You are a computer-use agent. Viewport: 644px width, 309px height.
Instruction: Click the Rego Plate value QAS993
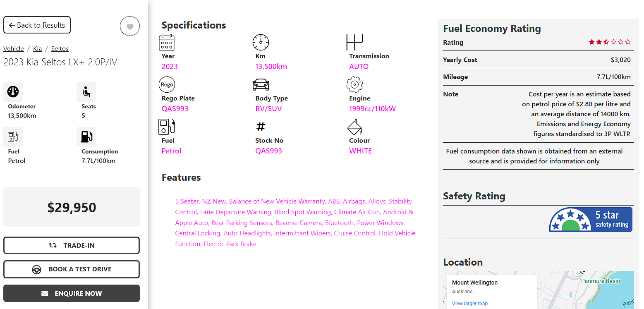(175, 109)
